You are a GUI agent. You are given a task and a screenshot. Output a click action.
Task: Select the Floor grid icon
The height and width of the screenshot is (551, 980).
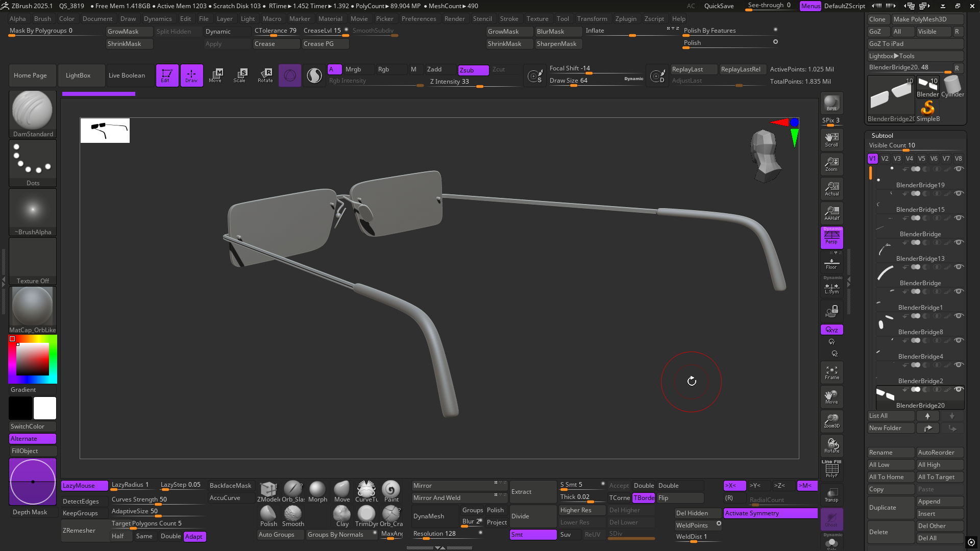click(831, 263)
